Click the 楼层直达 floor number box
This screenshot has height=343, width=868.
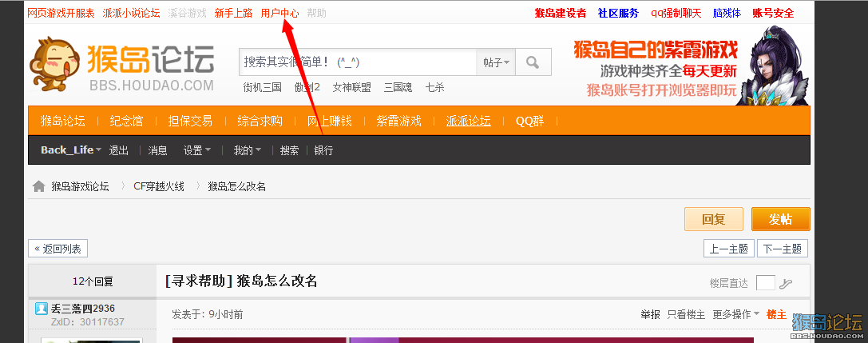[x=766, y=282]
